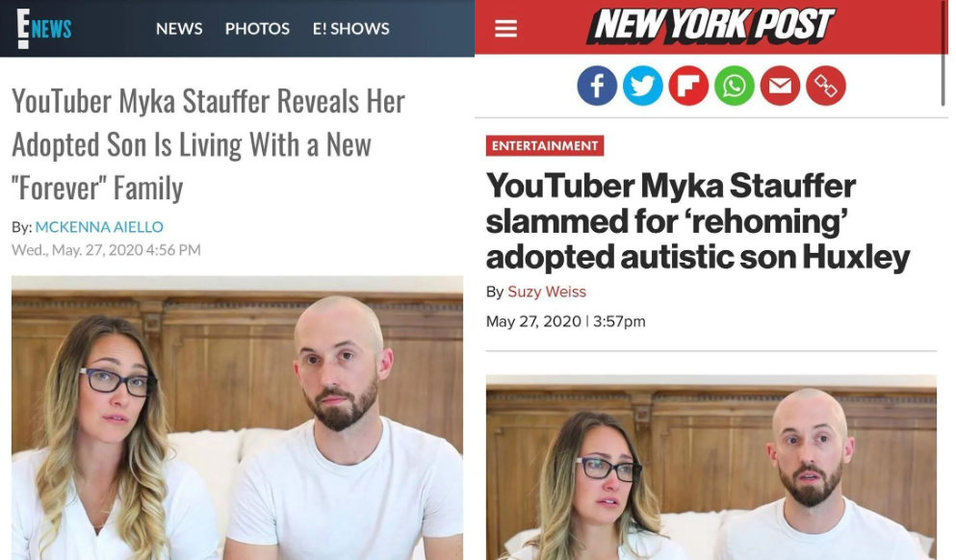
Task: Share article on WhatsApp
Action: [x=734, y=86]
